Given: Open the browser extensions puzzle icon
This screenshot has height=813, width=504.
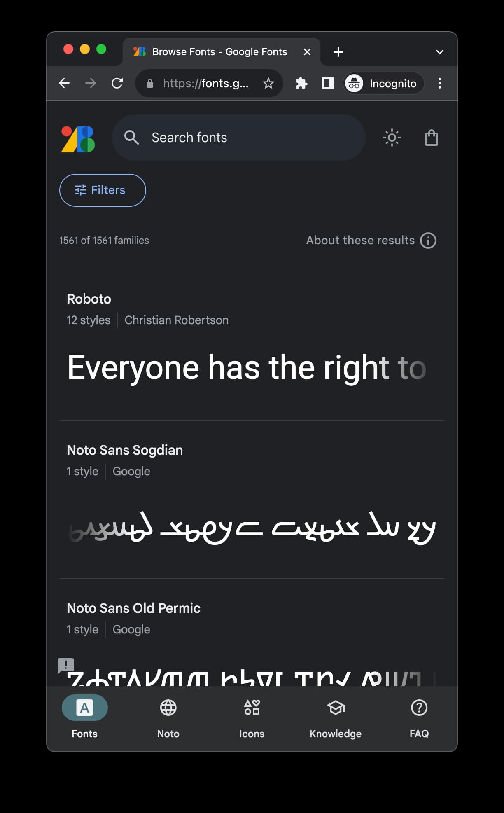Looking at the screenshot, I should coord(301,83).
